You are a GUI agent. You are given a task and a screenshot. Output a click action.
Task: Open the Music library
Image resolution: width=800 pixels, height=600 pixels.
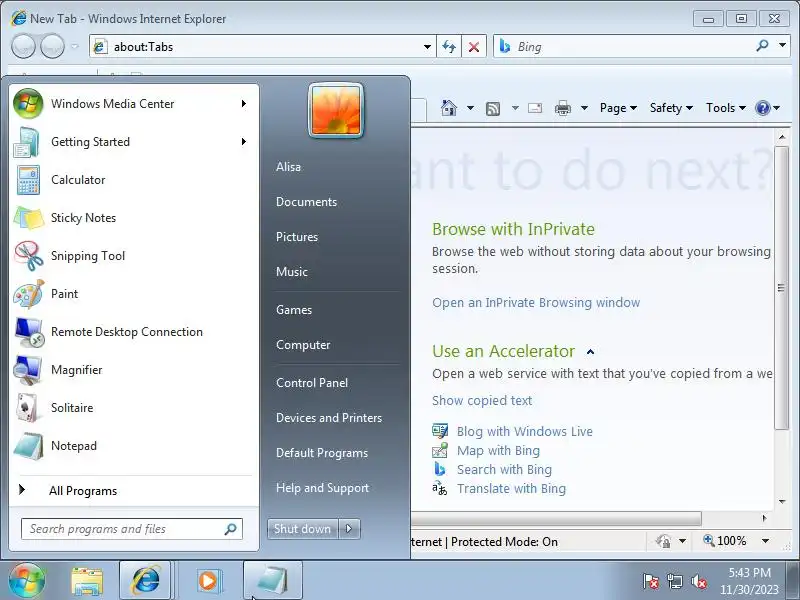pos(292,272)
